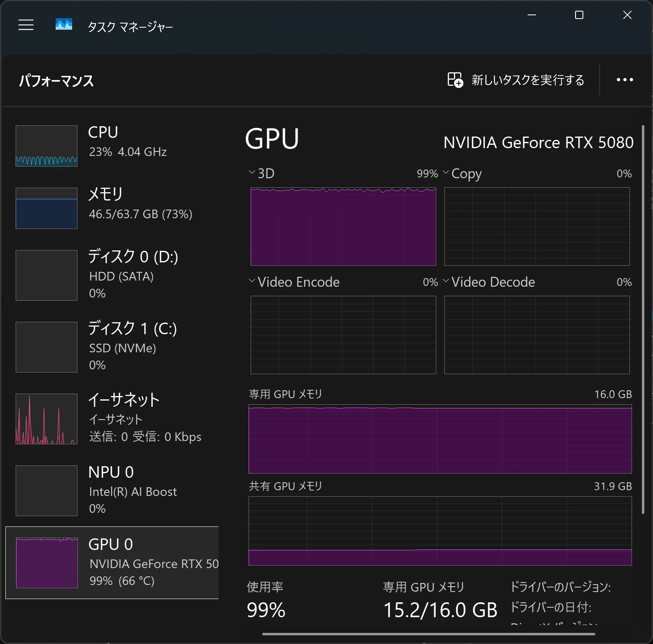Click the ディスク 1 thumbnail graph
The width and height of the screenshot is (653, 644).
[47, 347]
